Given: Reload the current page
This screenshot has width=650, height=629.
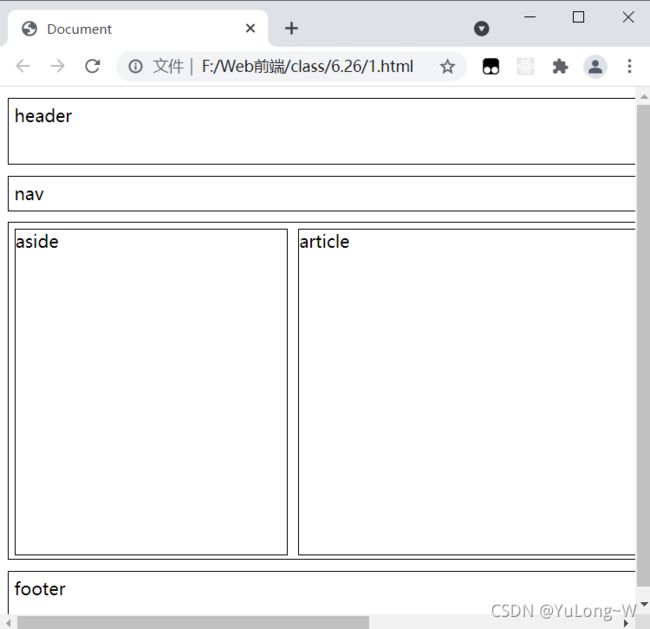Looking at the screenshot, I should (x=92, y=66).
